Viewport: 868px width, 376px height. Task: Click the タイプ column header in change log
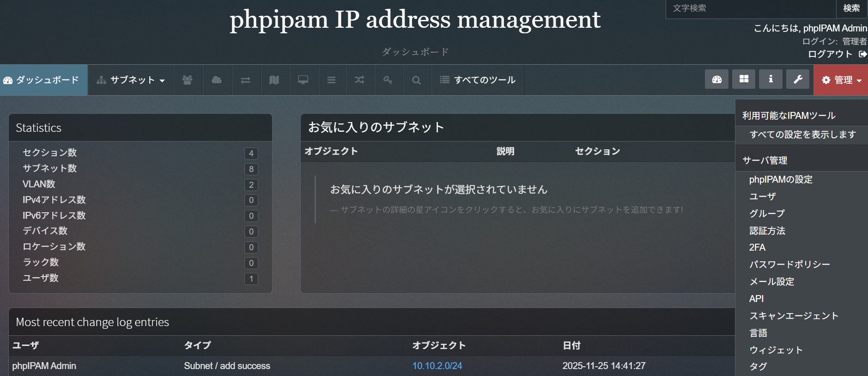[x=197, y=345]
